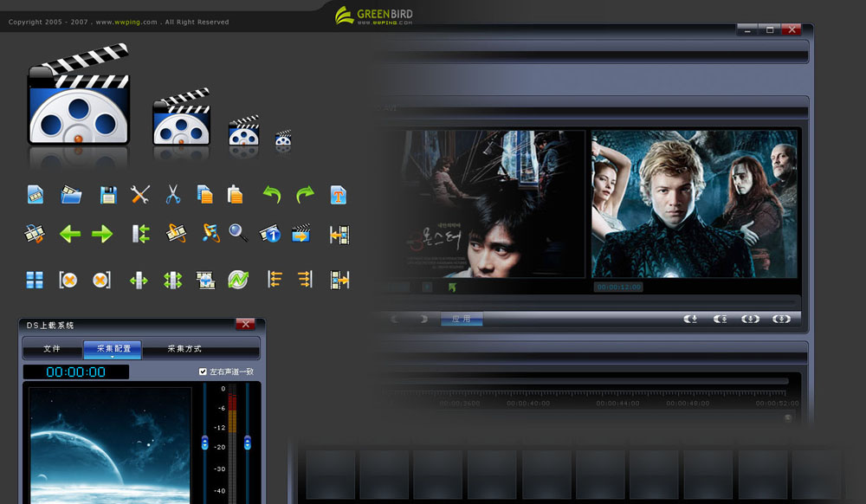The height and width of the screenshot is (504, 866).
Task: Click the clipboard paste icon
Action: (x=236, y=194)
